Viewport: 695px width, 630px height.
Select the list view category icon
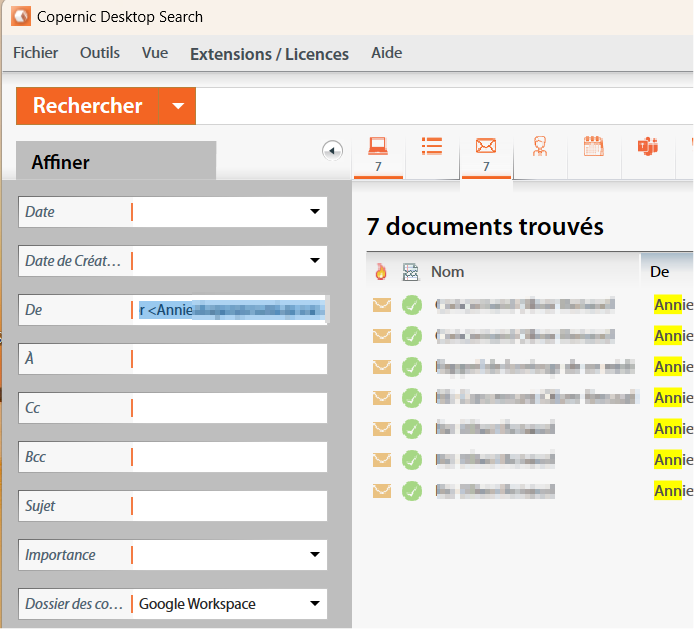click(x=432, y=147)
